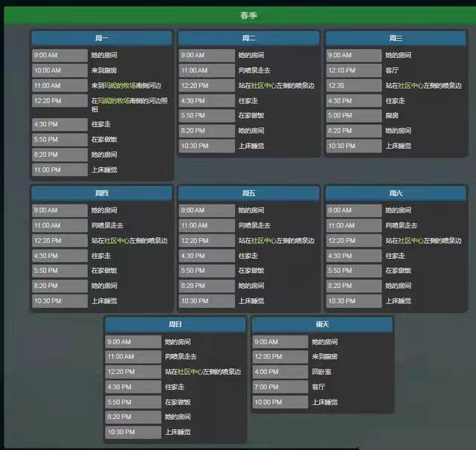Click 回卧室 in the 雨天 schedule
This screenshot has height=450, width=476.
321,372
